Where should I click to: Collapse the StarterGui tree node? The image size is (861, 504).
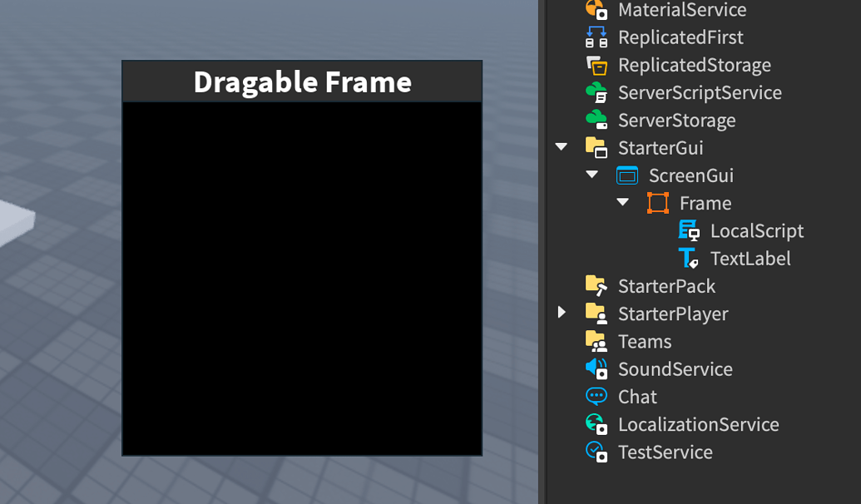[x=562, y=147]
